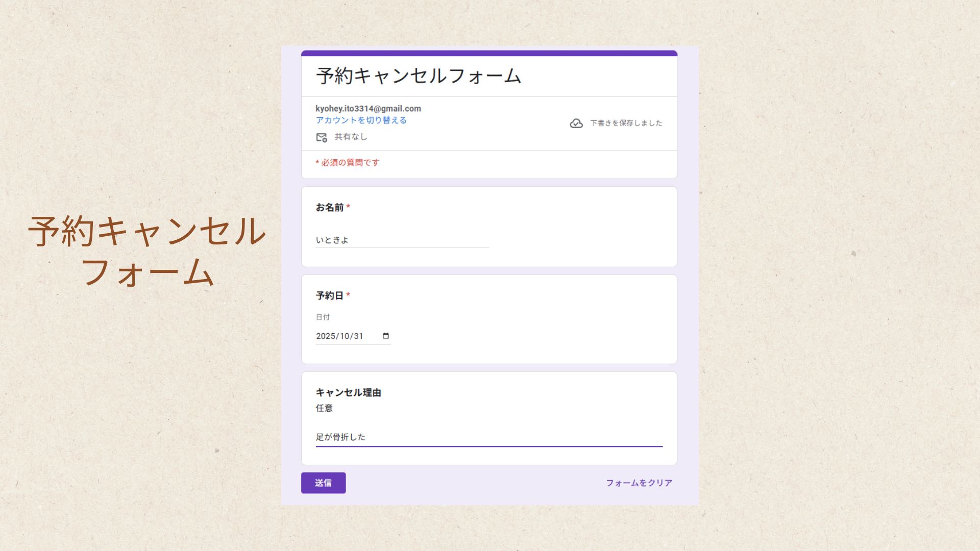
Task: Click the 共有なし label text
Action: [351, 137]
